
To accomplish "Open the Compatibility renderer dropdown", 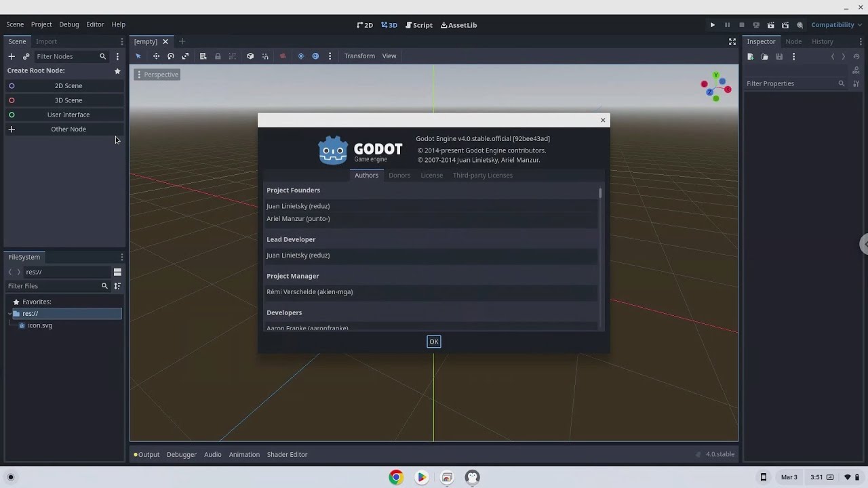I will pyautogui.click(x=837, y=25).
